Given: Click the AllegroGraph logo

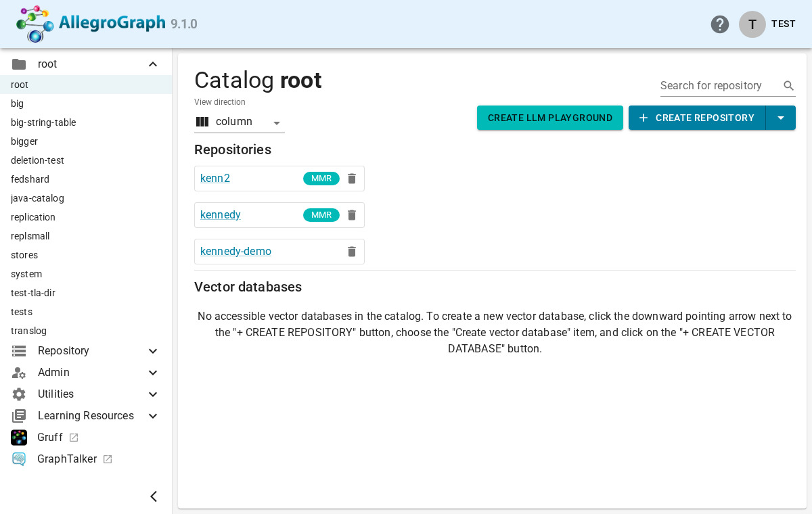Looking at the screenshot, I should [91, 24].
